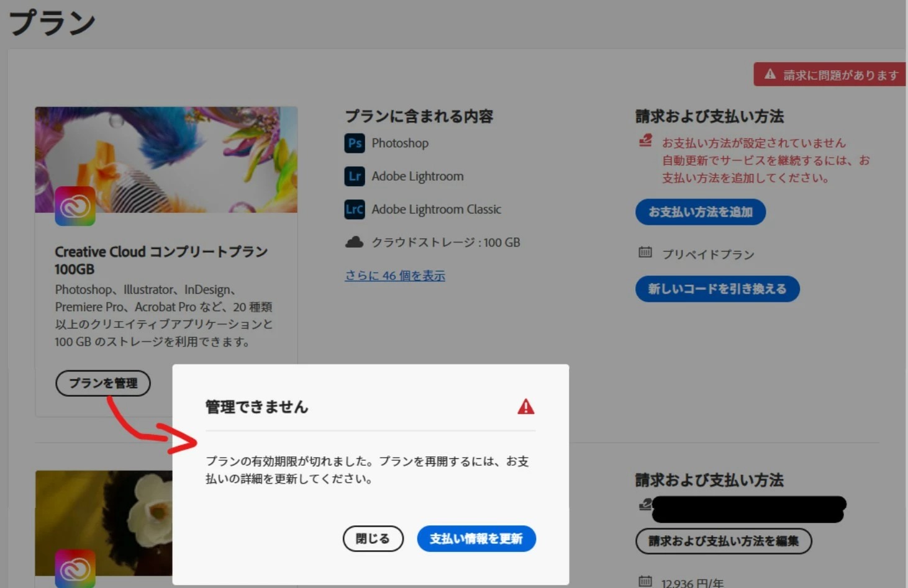Click Creative Cloud logo on first plan card

(x=75, y=206)
